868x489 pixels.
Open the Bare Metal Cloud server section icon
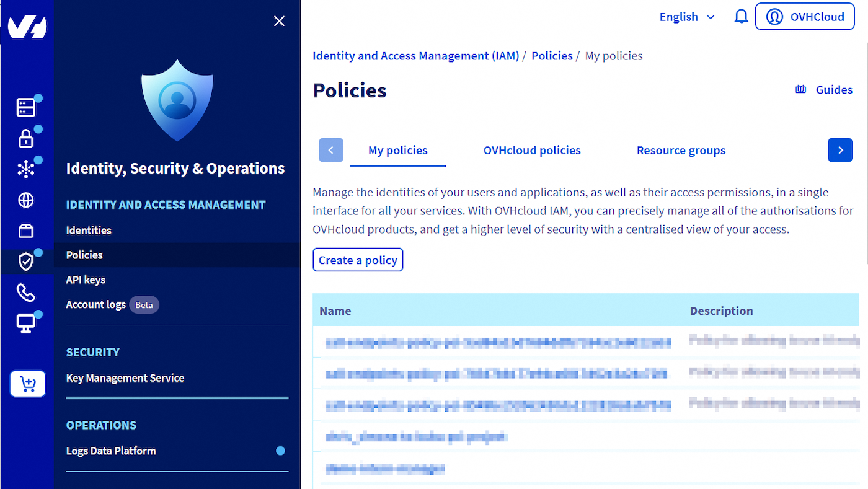click(26, 107)
